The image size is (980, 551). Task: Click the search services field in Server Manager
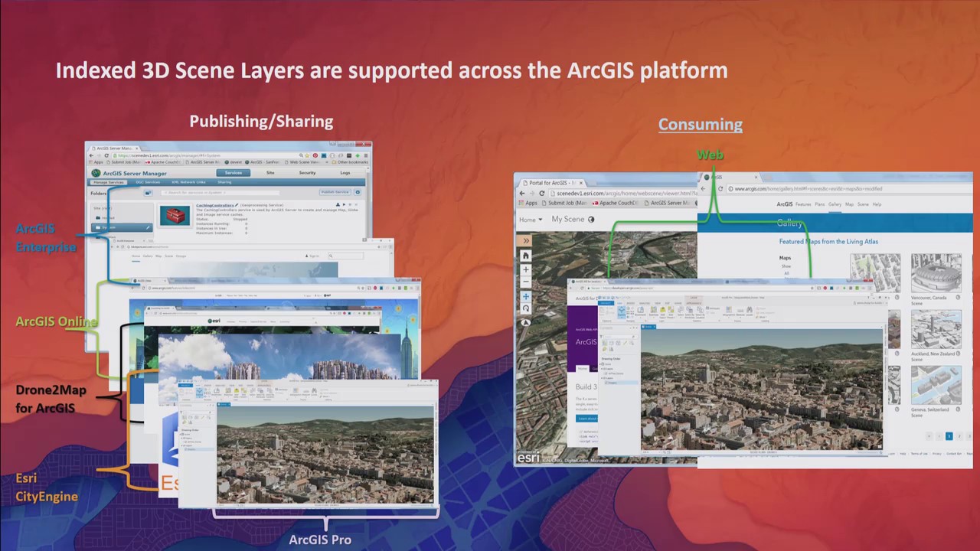coord(220,193)
